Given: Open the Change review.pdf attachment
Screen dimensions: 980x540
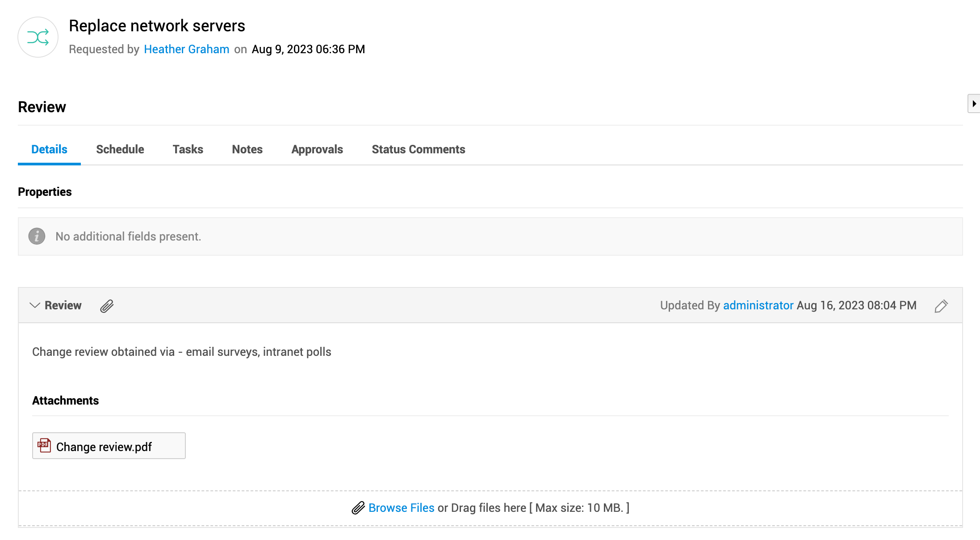Looking at the screenshot, I should click(104, 447).
